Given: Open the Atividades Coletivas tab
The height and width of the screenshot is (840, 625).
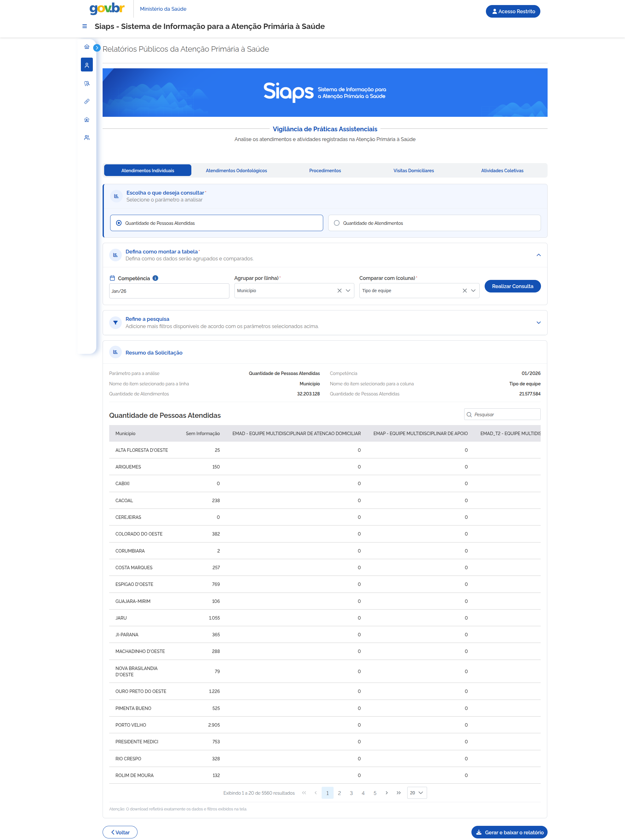Looking at the screenshot, I should click(502, 171).
